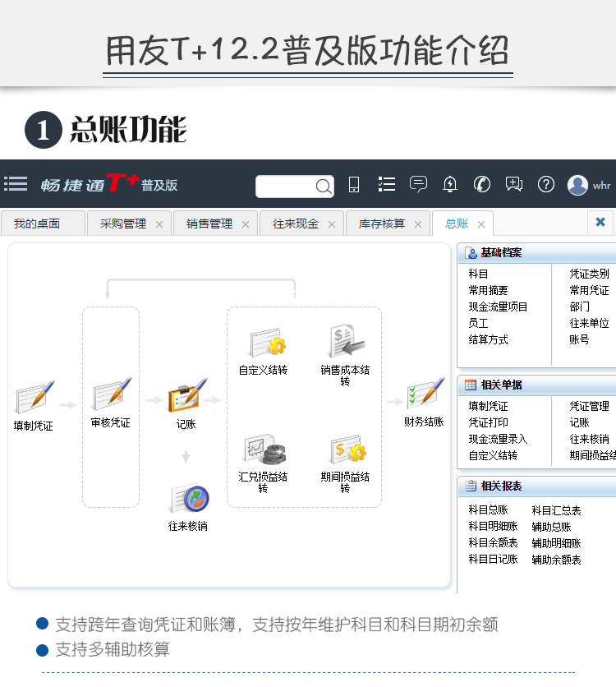Screen dimensions: 616x687
Task: Click the blue close-all tabs X button
Action: tap(600, 222)
